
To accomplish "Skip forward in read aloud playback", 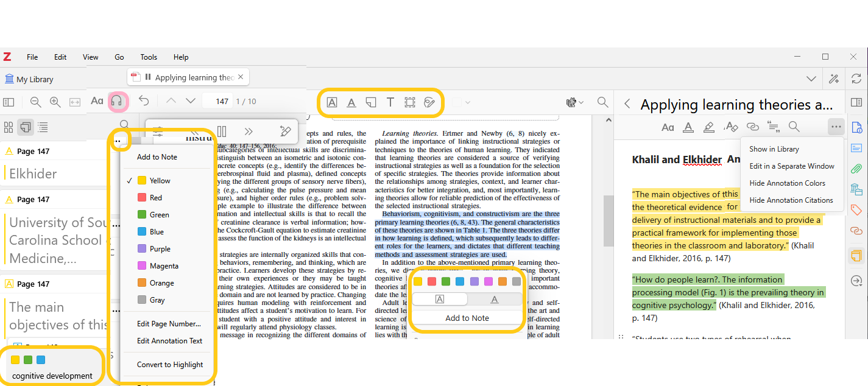I will (x=249, y=131).
